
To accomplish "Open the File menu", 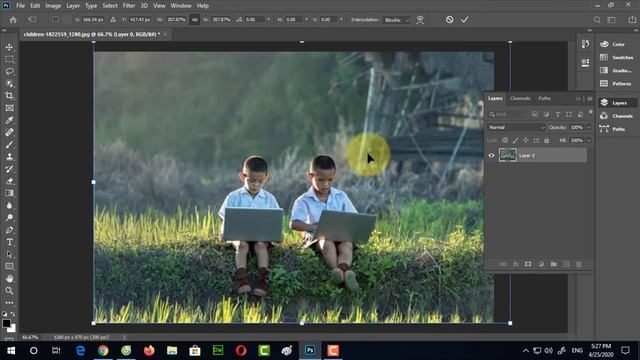I will [20, 6].
